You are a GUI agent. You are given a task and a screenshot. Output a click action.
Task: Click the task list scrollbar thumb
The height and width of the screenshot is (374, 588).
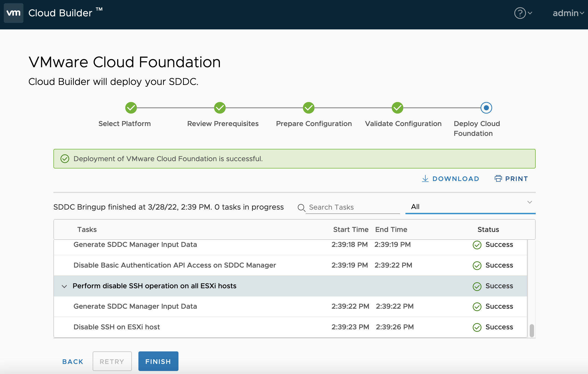(532, 330)
